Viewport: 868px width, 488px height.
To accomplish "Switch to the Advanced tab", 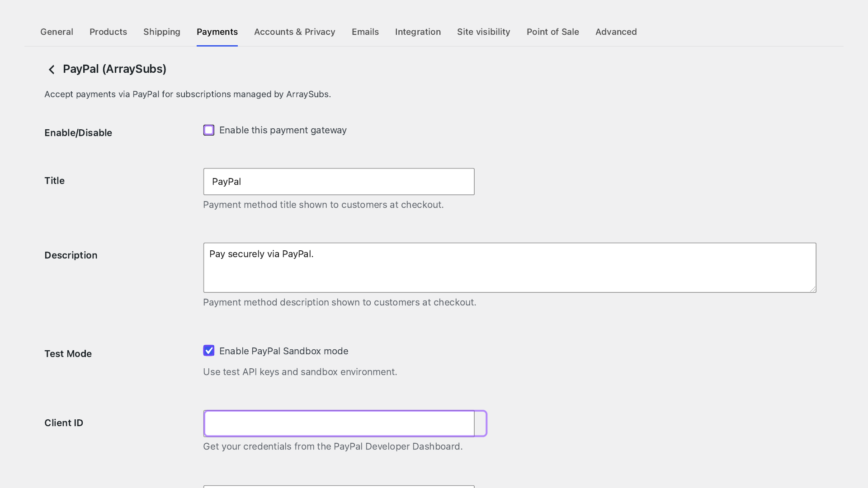I will pos(616,32).
